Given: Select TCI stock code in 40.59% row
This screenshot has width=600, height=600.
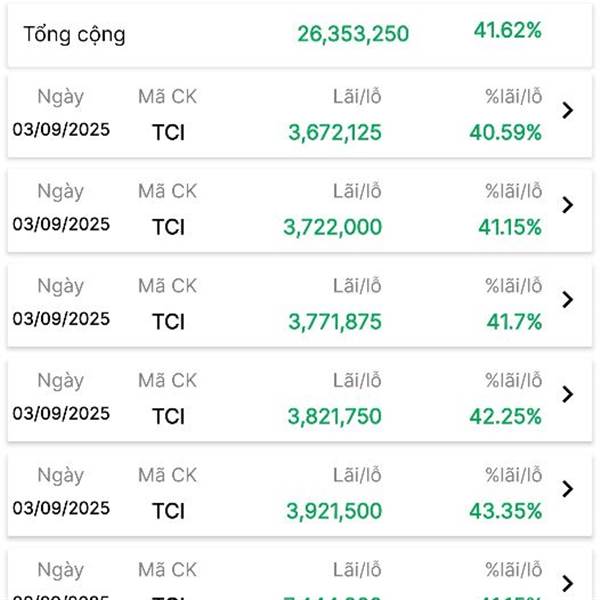Looking at the screenshot, I should (x=168, y=133).
